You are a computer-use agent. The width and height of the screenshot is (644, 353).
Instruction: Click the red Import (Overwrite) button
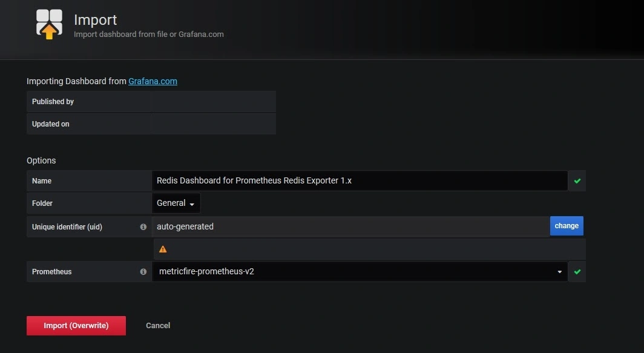(76, 326)
